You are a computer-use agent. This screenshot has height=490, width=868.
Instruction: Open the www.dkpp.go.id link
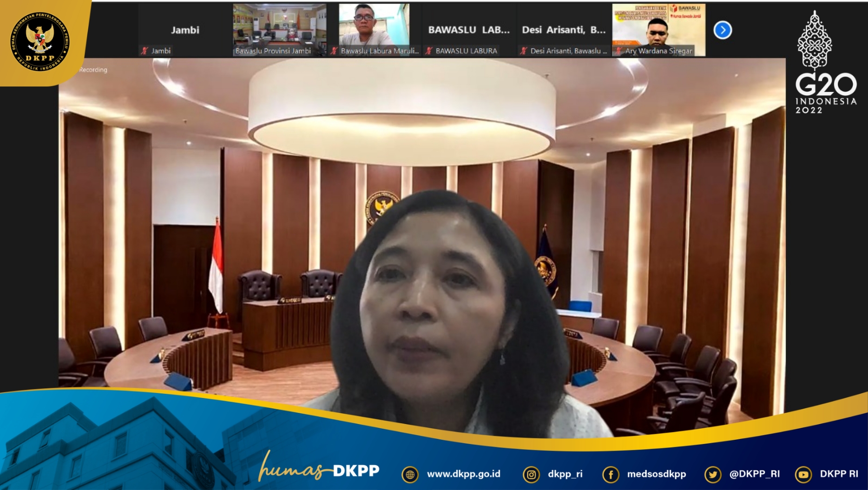click(463, 474)
